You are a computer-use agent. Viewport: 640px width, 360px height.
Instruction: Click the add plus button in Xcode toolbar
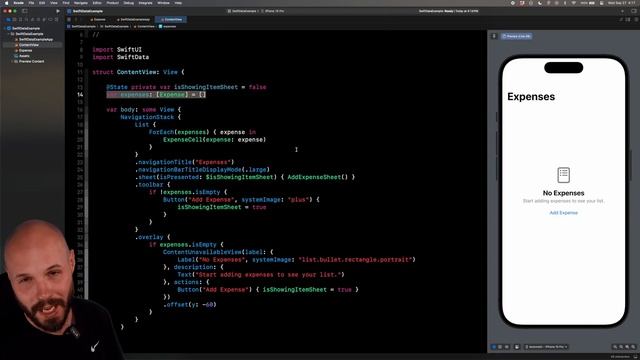click(x=622, y=11)
